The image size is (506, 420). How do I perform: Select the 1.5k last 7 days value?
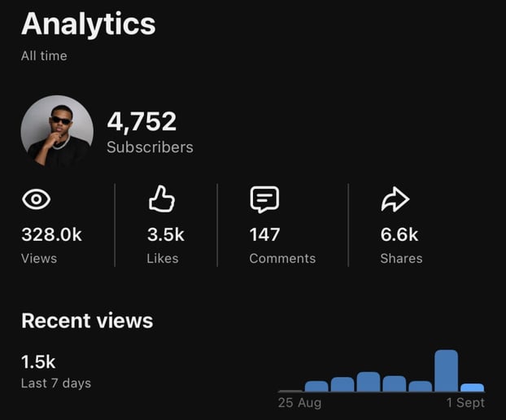[38, 361]
